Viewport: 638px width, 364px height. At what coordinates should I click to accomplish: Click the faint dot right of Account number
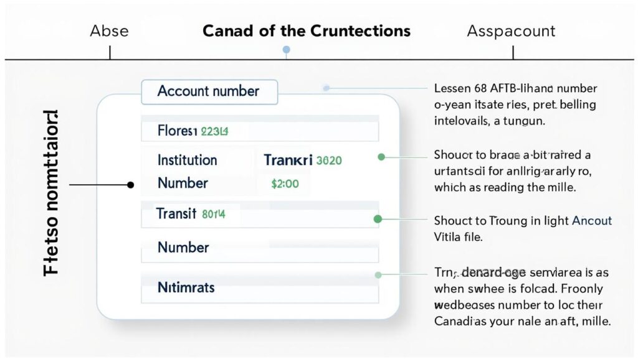pyautogui.click(x=326, y=88)
